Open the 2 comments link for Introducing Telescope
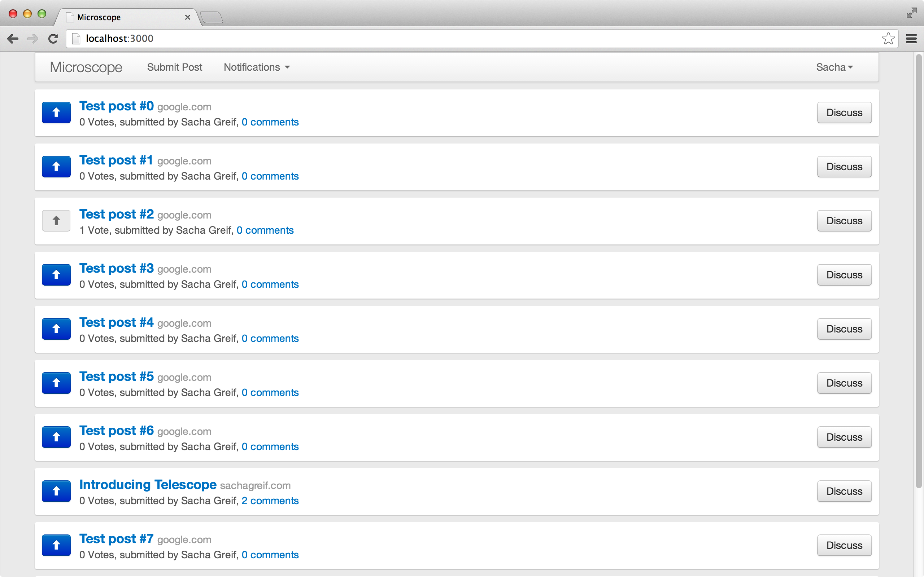 270,501
